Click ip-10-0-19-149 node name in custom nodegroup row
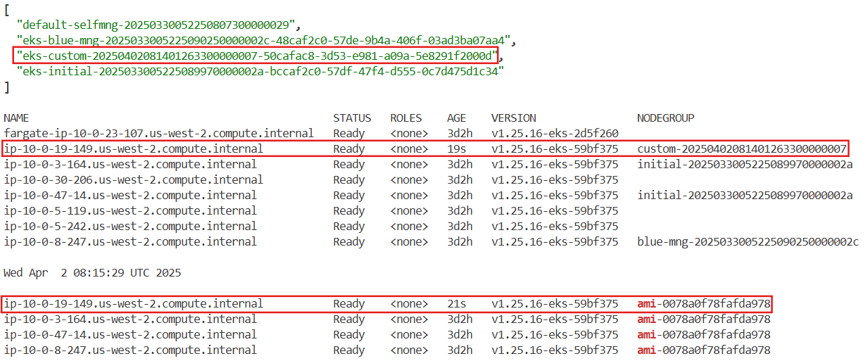 [x=133, y=149]
